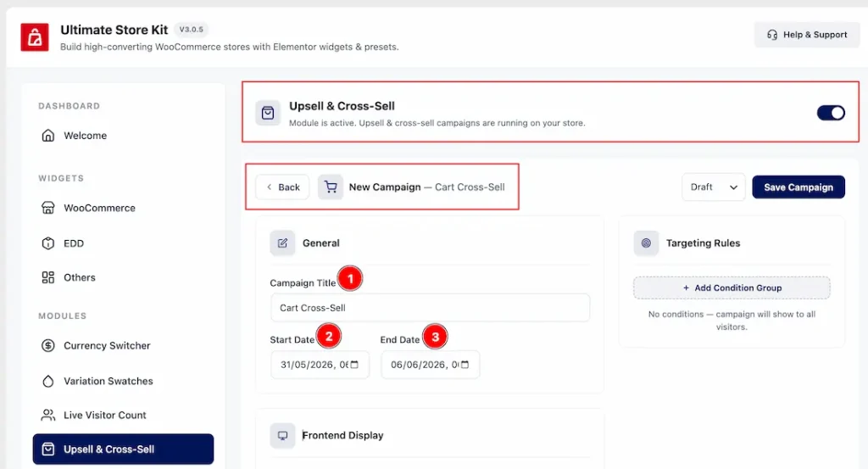868x469 pixels.
Task: Select the Upsell & Cross-Sell sidebar item
Action: click(123, 449)
